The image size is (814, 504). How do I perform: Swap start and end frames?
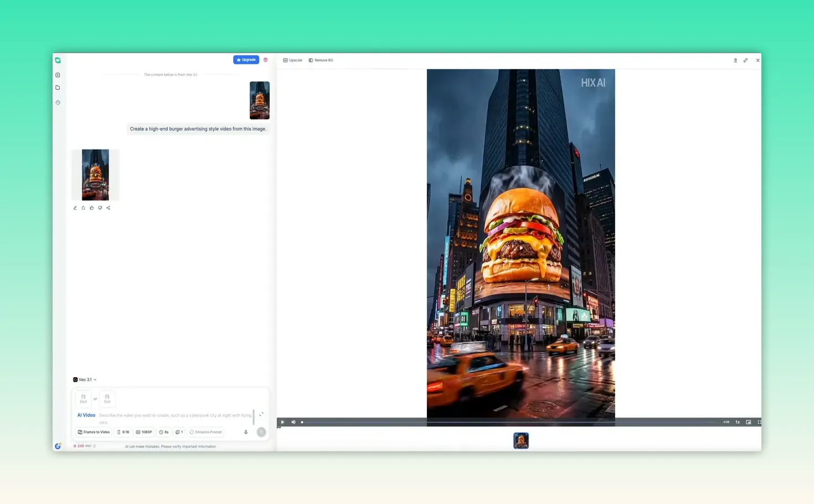click(95, 399)
